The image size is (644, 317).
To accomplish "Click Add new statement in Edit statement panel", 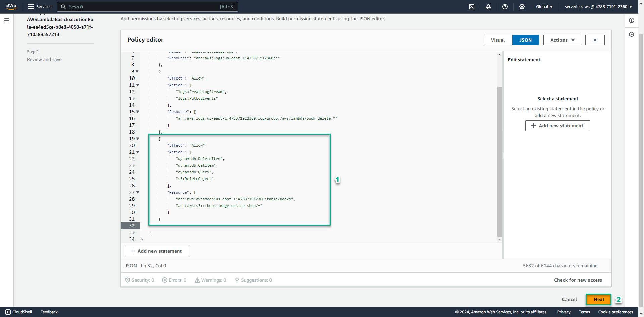I will pyautogui.click(x=557, y=126).
